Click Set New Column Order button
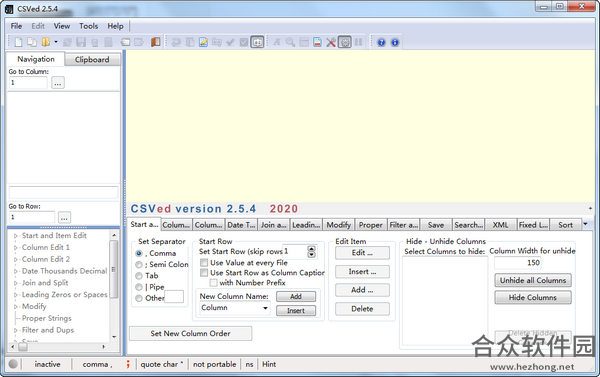The width and height of the screenshot is (600, 377). point(191,333)
